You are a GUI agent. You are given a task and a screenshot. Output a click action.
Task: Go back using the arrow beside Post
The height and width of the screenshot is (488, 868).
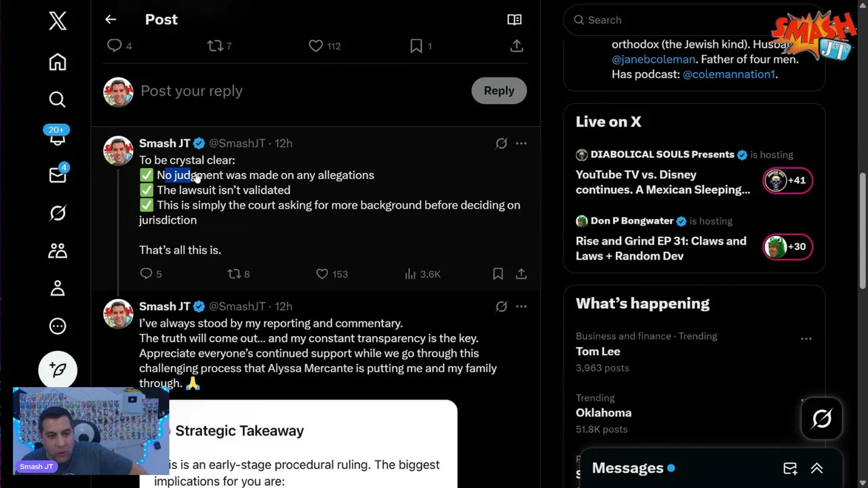(x=111, y=20)
